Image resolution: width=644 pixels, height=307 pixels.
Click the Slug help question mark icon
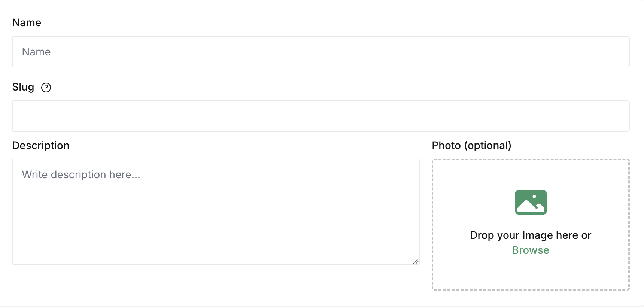tap(46, 88)
